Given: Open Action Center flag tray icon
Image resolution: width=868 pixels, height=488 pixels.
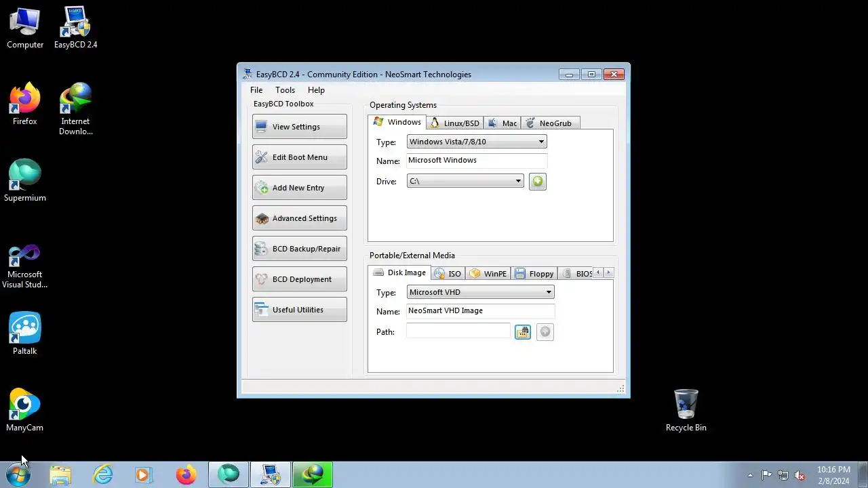Looking at the screenshot, I should (x=766, y=475).
